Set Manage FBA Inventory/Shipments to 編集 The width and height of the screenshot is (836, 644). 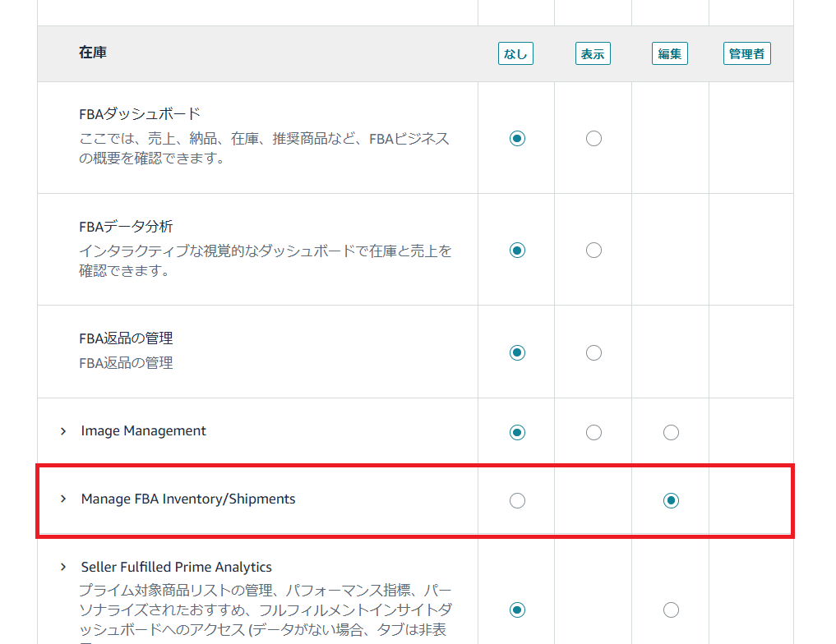tap(671, 500)
